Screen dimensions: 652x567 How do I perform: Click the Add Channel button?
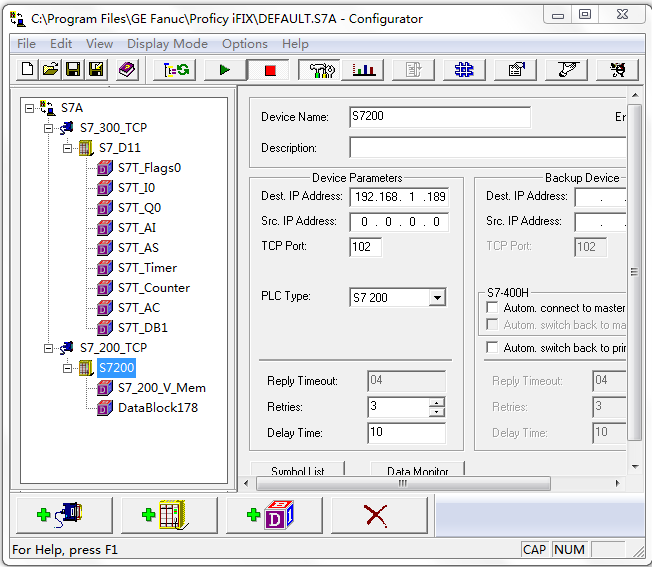point(64,515)
